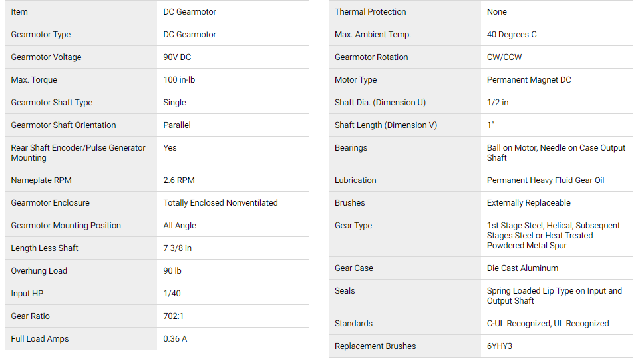
Task: Click the 'CW/CCW' rotation value
Action: tap(504, 57)
